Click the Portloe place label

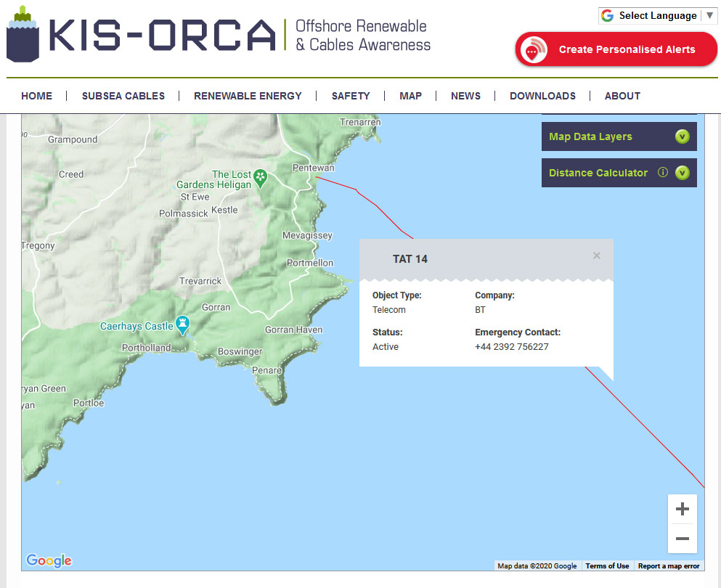pyautogui.click(x=89, y=403)
